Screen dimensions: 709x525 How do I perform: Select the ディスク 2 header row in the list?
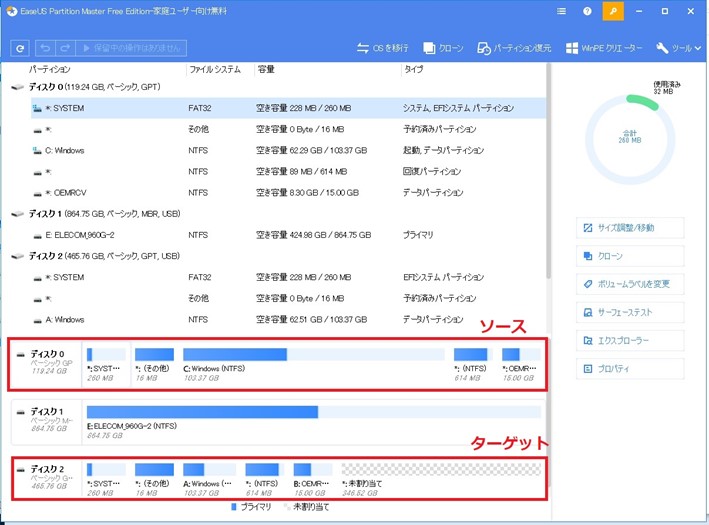(278, 256)
